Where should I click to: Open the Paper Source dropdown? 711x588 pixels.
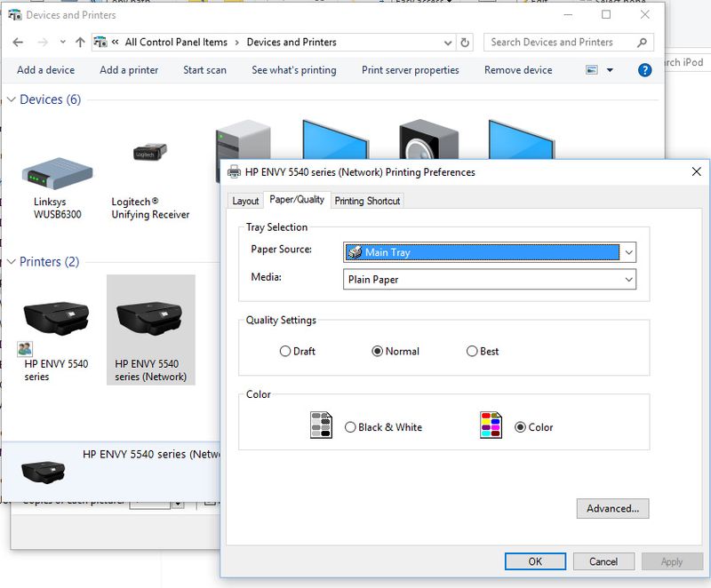pyautogui.click(x=490, y=252)
